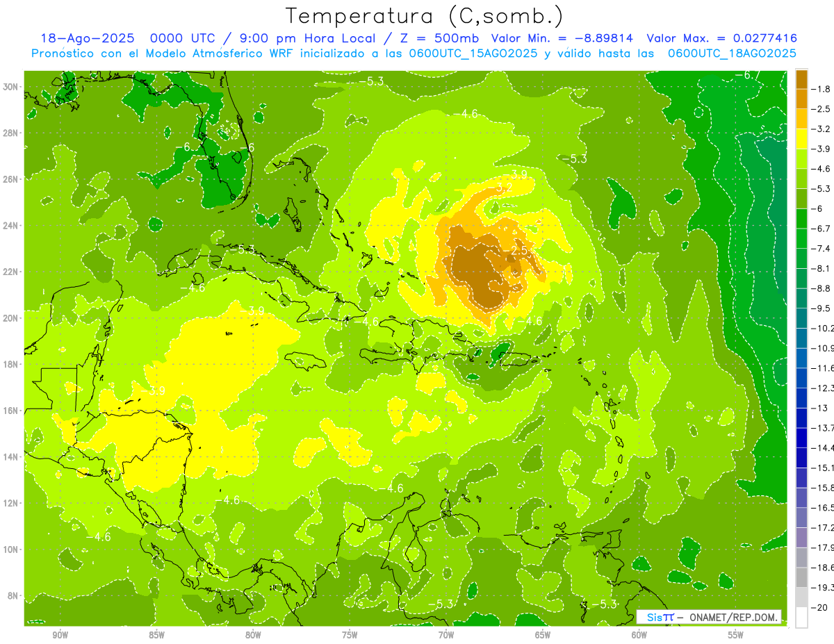Click the '90W' longitude axis label
Screen dimensions: 834x644
coord(60,635)
